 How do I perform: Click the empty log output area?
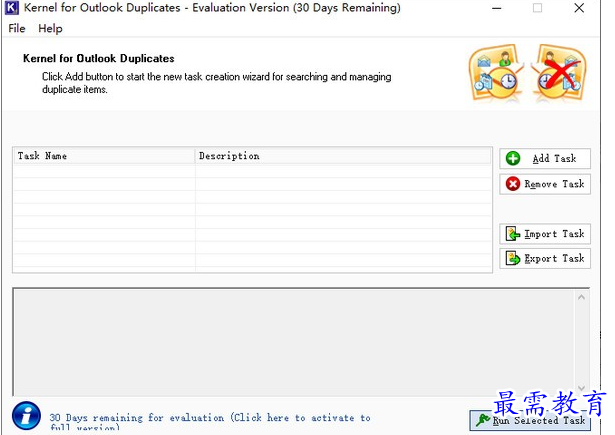tap(294, 342)
